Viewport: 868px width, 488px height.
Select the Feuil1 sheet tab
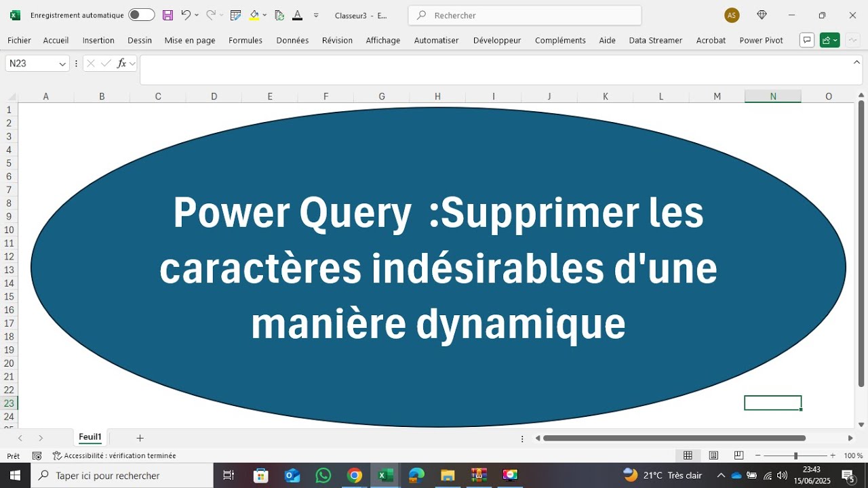click(x=90, y=437)
